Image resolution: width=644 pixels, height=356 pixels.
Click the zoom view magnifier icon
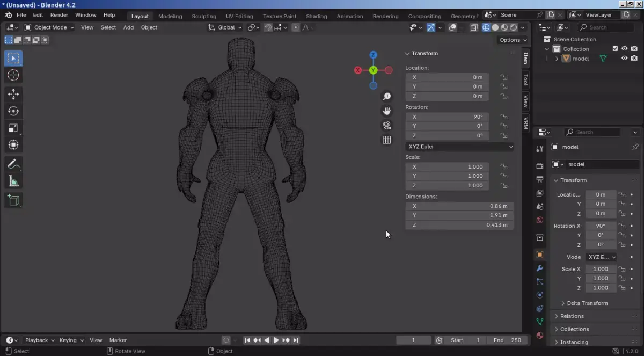386,96
